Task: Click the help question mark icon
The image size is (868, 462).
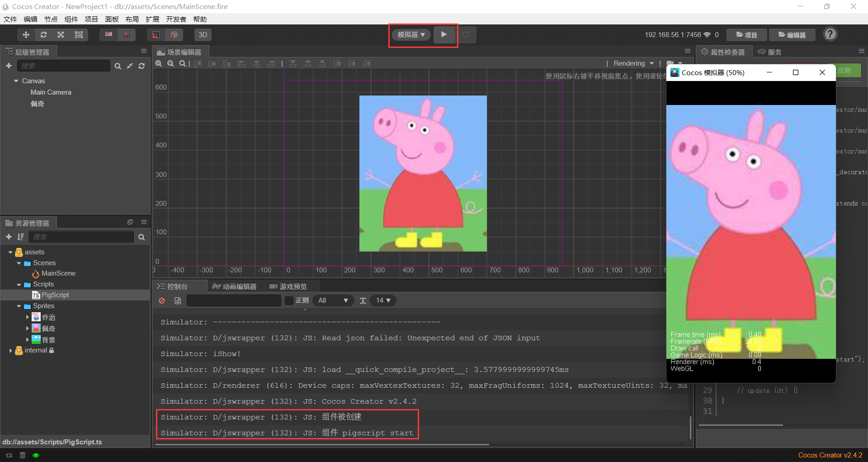Action: tap(830, 34)
